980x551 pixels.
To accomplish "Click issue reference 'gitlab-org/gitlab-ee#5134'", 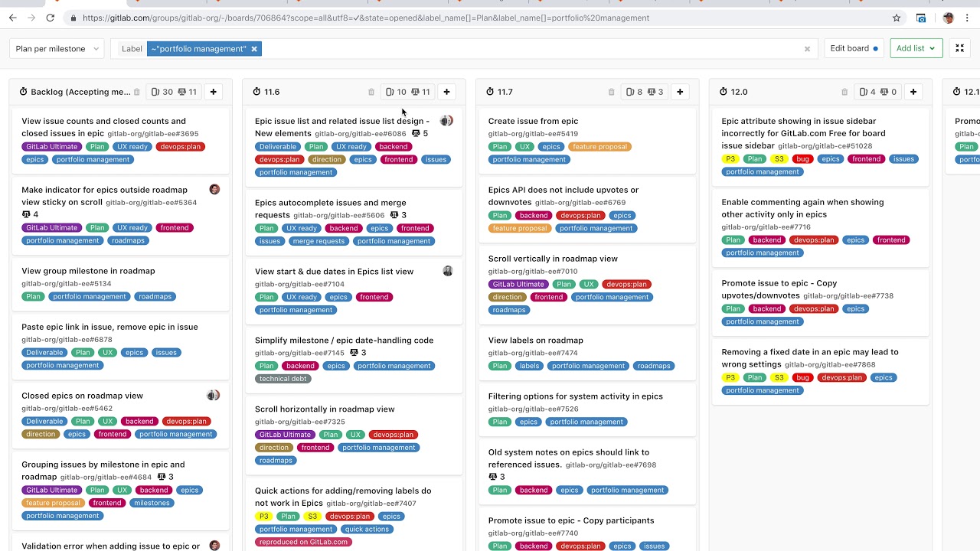I will 67,284.
